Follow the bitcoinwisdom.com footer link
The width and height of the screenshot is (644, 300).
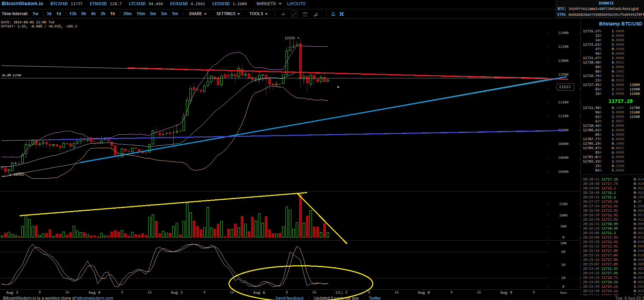95,298
